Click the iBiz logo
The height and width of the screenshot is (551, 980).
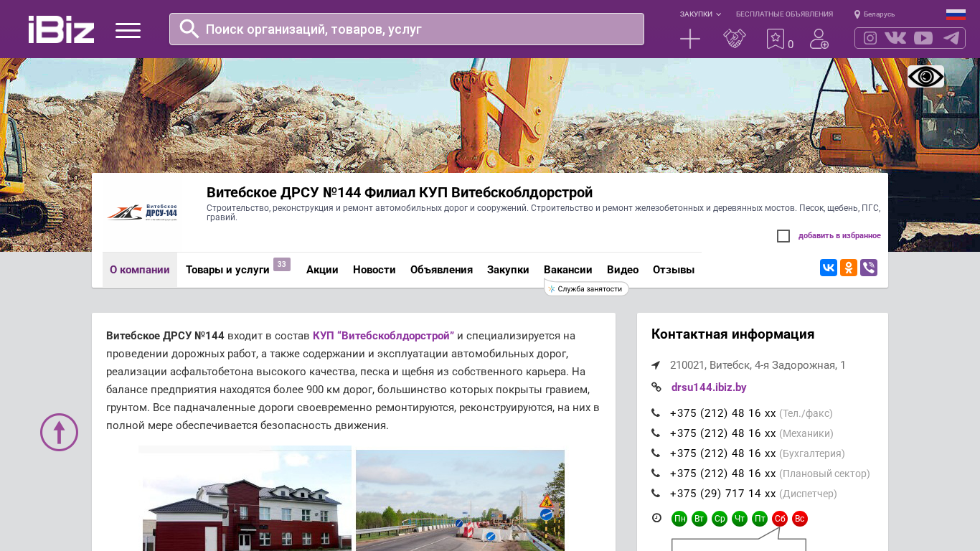point(61,29)
